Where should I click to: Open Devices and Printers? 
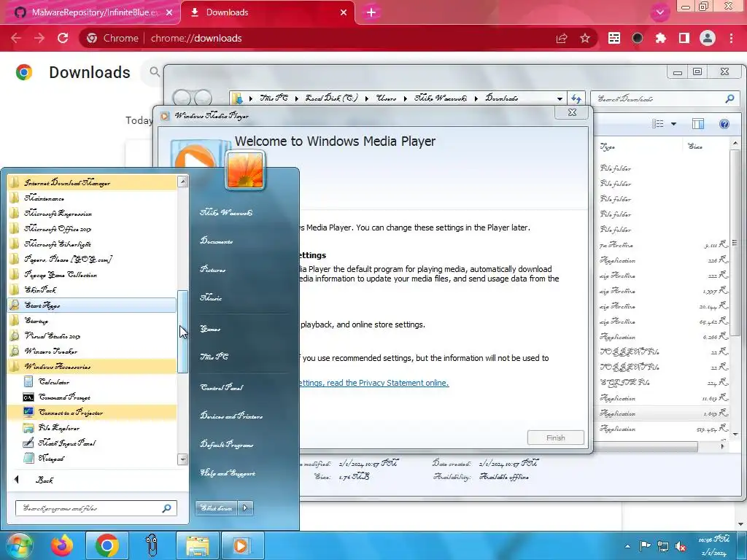click(x=231, y=416)
